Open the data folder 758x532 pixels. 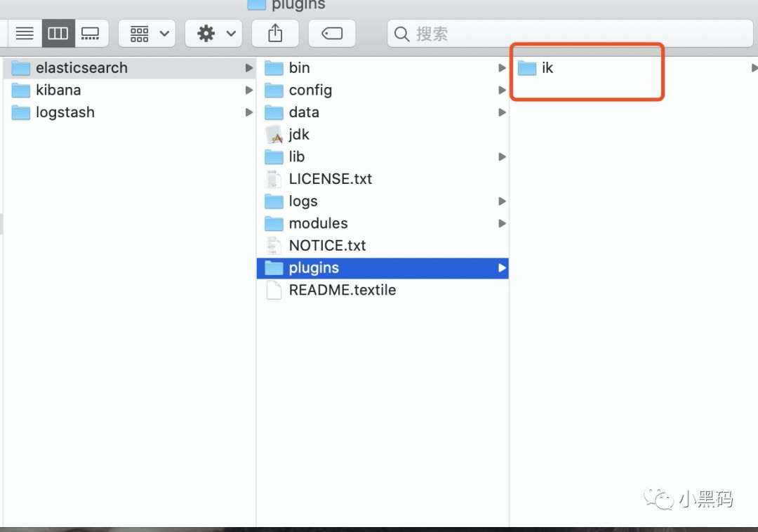383,112
